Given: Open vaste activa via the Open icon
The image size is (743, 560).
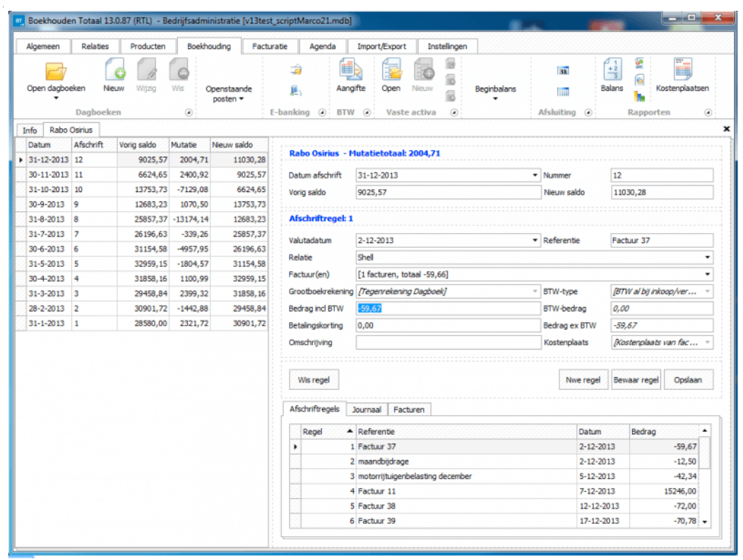Looking at the screenshot, I should (391, 71).
